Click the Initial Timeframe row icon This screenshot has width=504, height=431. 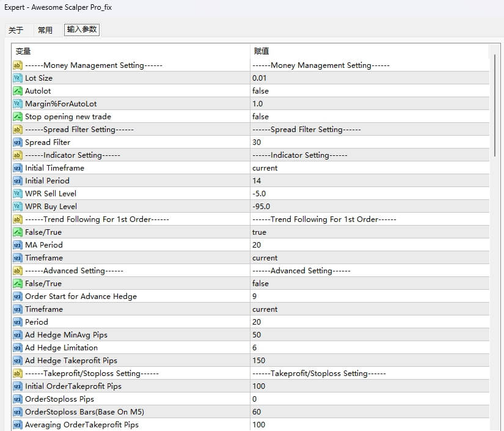pos(17,168)
